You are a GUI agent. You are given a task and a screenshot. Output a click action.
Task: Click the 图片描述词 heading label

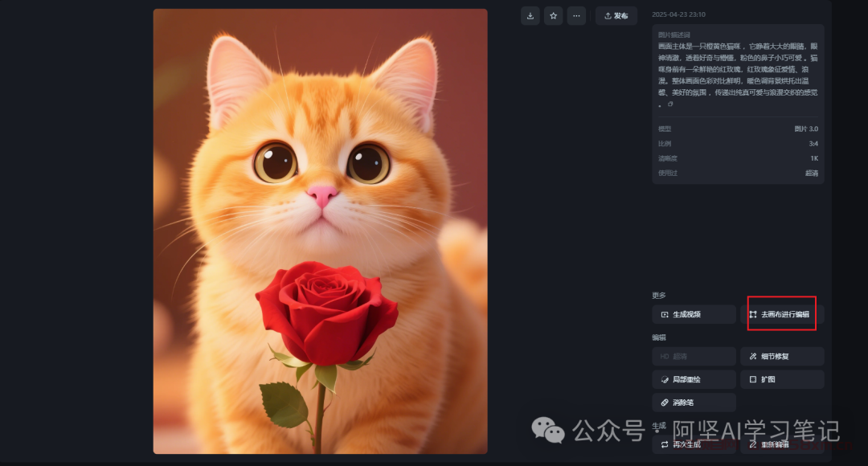tap(674, 35)
